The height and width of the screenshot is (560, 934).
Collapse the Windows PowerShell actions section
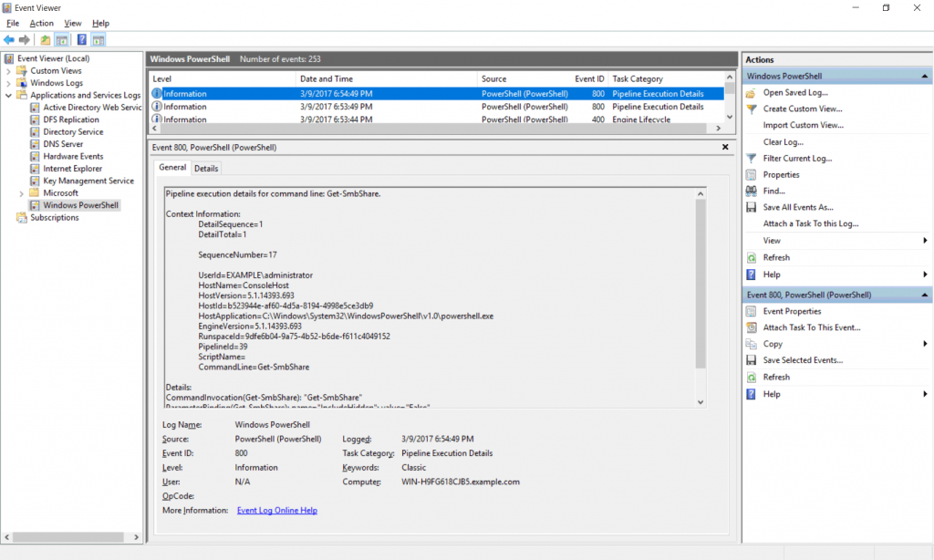tap(925, 77)
